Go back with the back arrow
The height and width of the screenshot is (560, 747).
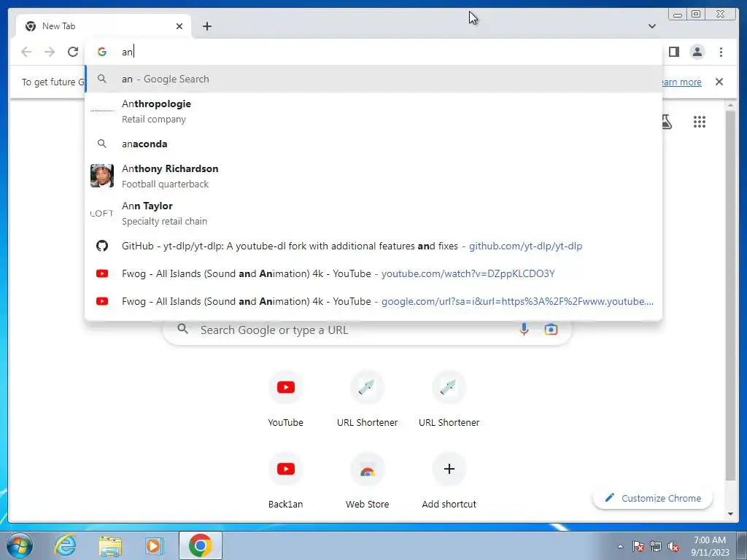click(26, 52)
